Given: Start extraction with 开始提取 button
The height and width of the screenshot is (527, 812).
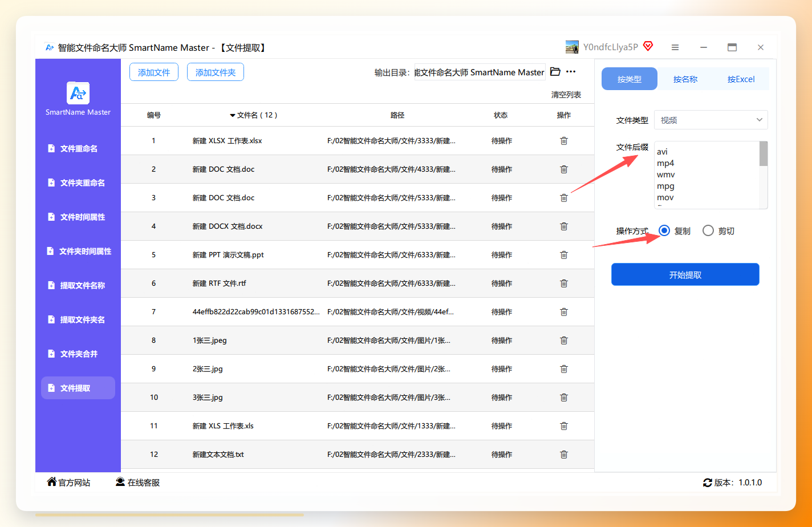Looking at the screenshot, I should [x=685, y=274].
